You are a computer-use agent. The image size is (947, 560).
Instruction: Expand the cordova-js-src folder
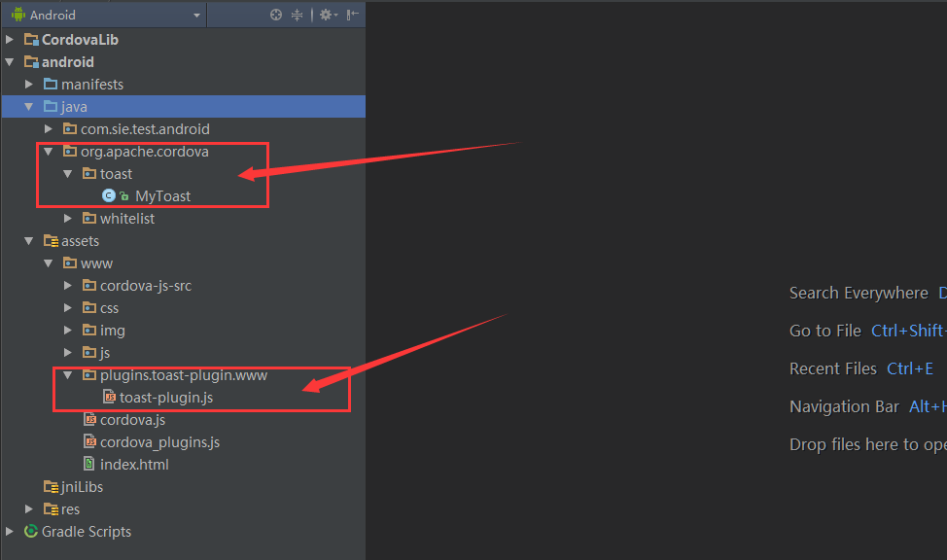click(x=68, y=286)
